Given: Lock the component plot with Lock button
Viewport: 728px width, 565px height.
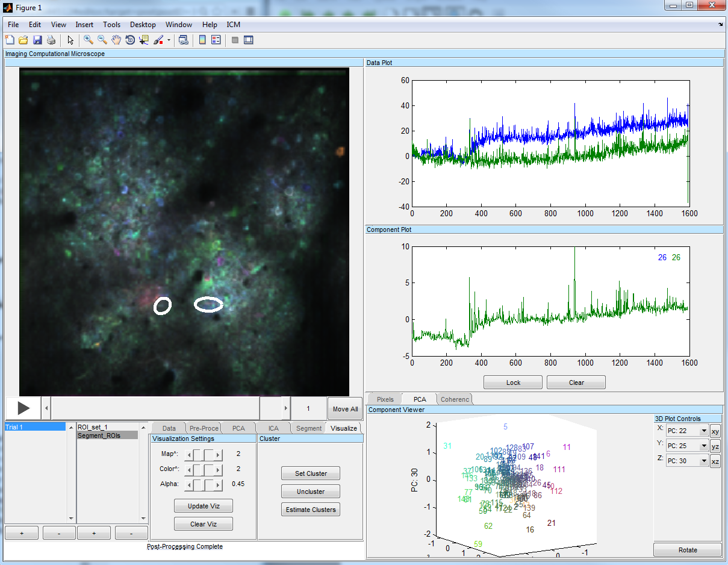Looking at the screenshot, I should click(x=513, y=382).
